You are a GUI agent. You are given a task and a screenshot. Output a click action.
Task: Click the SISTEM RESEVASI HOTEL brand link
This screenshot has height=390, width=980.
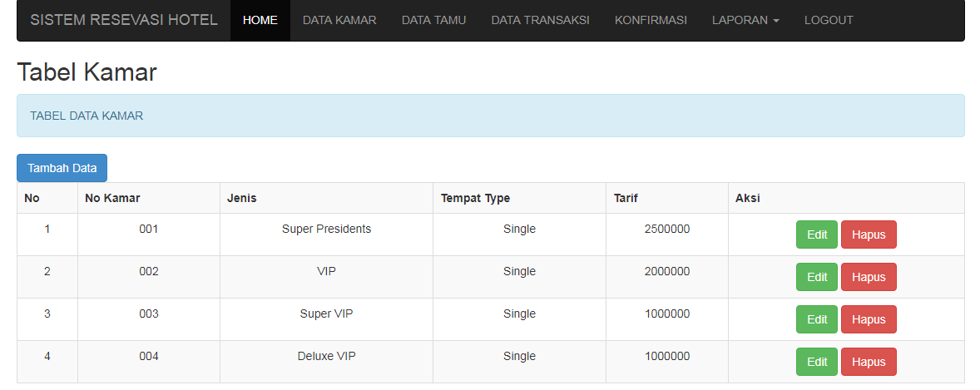(124, 20)
